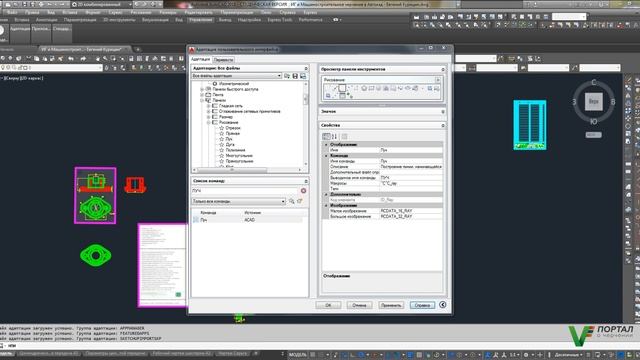Switch properties to categorized view icon
The width and height of the screenshot is (640, 360).
[x=326, y=136]
